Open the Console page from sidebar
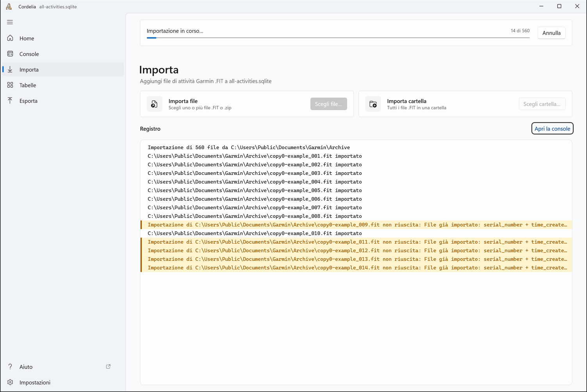Screen dimensions: 587x392 pyautogui.click(x=63, y=53)
